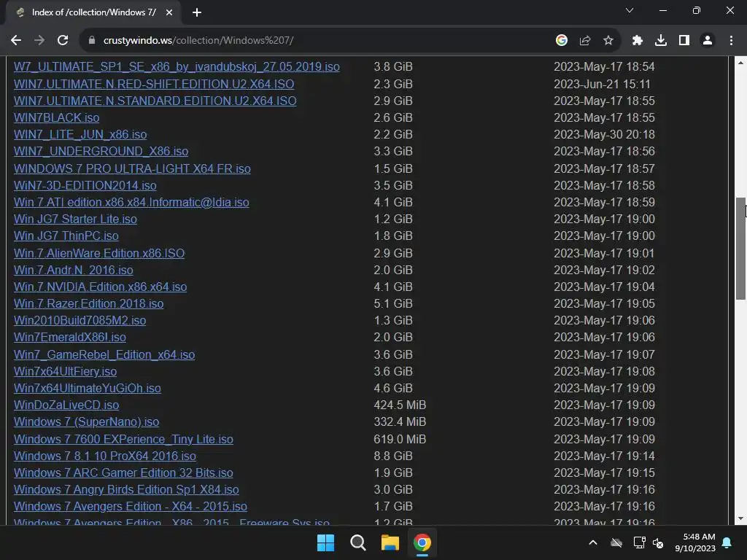
Task: Select the 424.5 MiB size text
Action: click(400, 405)
